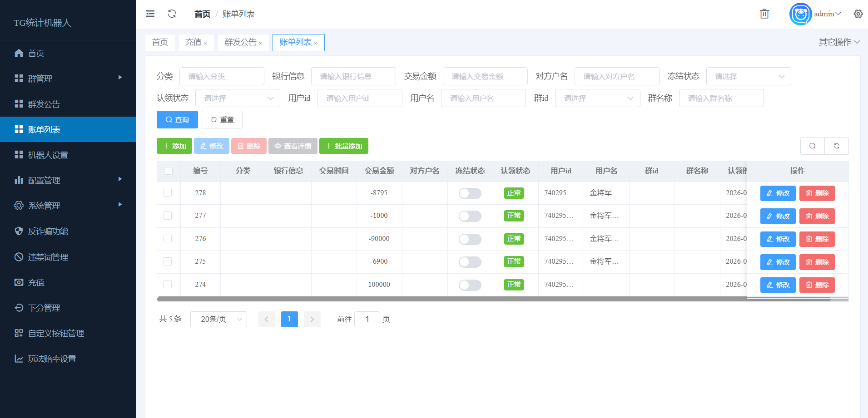Click the blue 查询 button
Viewport: 868px width, 418px height.
177,120
